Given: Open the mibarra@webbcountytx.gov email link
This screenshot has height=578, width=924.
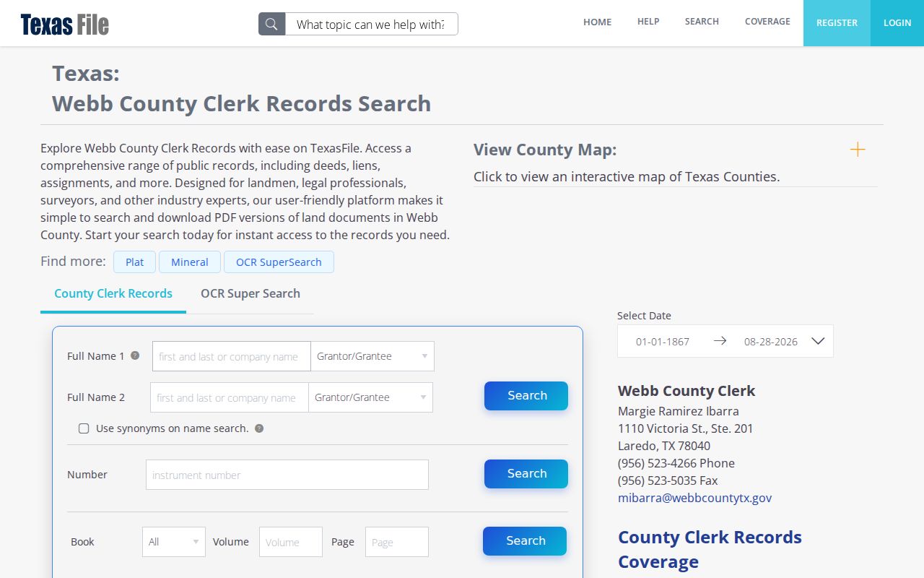Looking at the screenshot, I should point(695,498).
